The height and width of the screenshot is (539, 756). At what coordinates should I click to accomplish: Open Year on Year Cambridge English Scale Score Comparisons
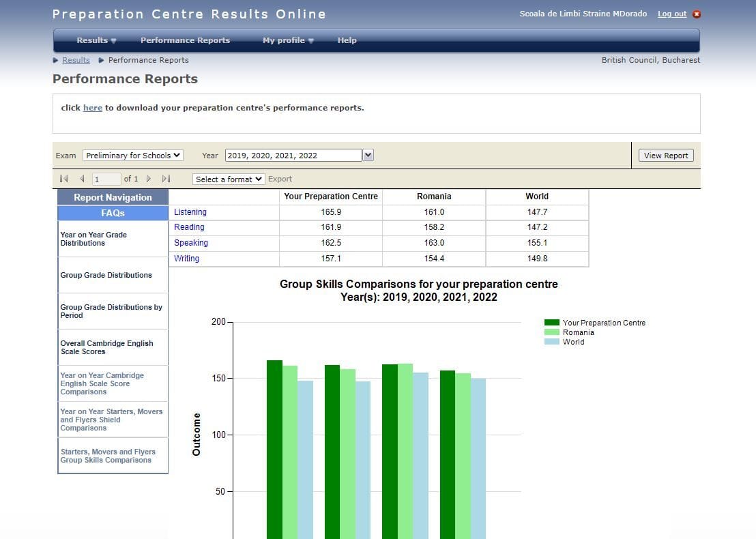(x=113, y=383)
